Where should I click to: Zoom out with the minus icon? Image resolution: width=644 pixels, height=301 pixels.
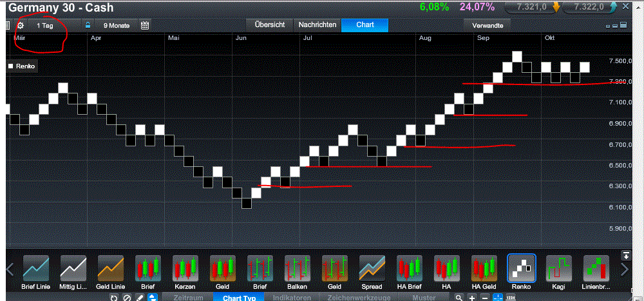[x=485, y=298]
